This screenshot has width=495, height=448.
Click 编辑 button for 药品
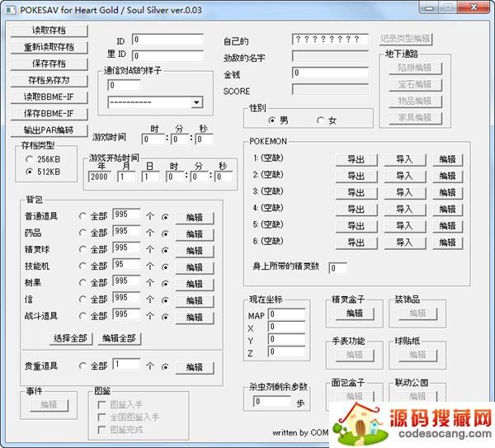[195, 234]
